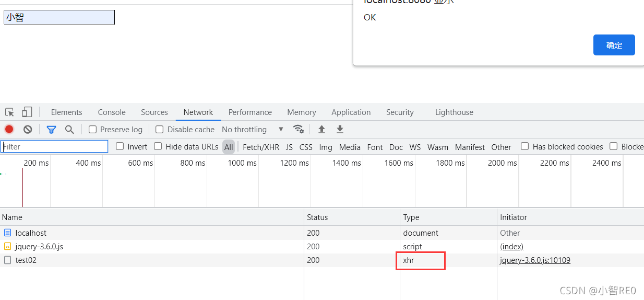Viewport: 644px width, 300px height.
Task: Switch to the Elements tab
Action: pyautogui.click(x=66, y=112)
